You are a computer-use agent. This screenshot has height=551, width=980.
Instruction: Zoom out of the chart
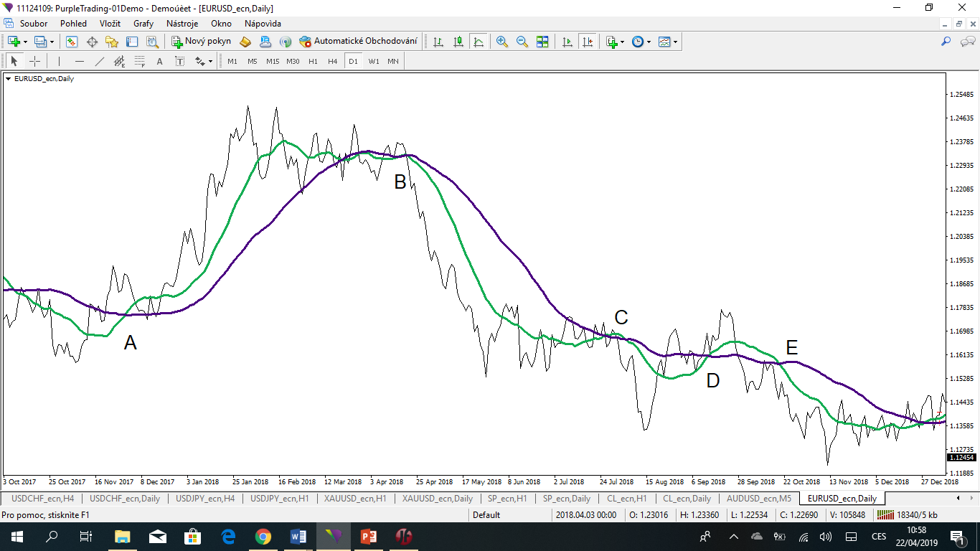click(x=521, y=41)
